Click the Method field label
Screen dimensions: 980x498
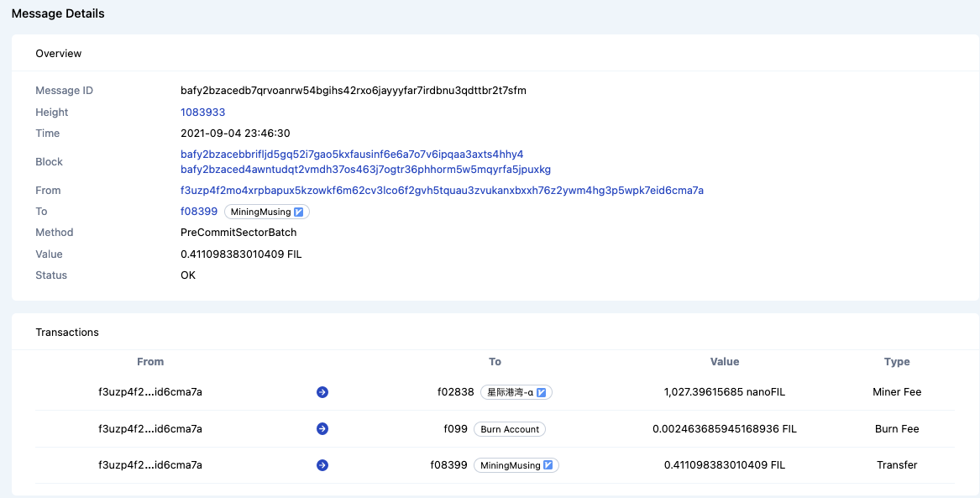pyautogui.click(x=55, y=233)
